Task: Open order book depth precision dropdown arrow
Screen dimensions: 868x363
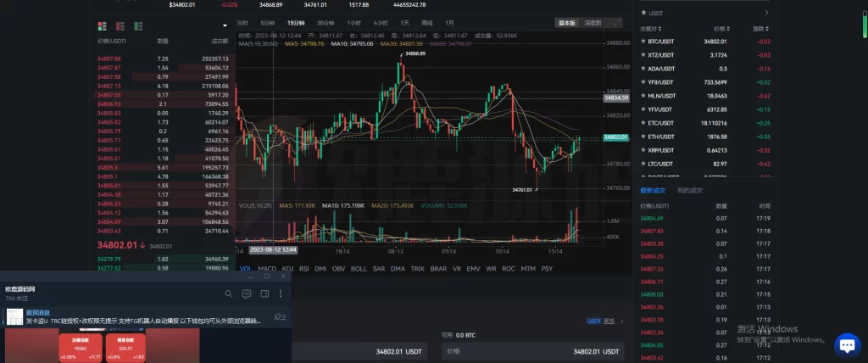Action: [x=225, y=26]
